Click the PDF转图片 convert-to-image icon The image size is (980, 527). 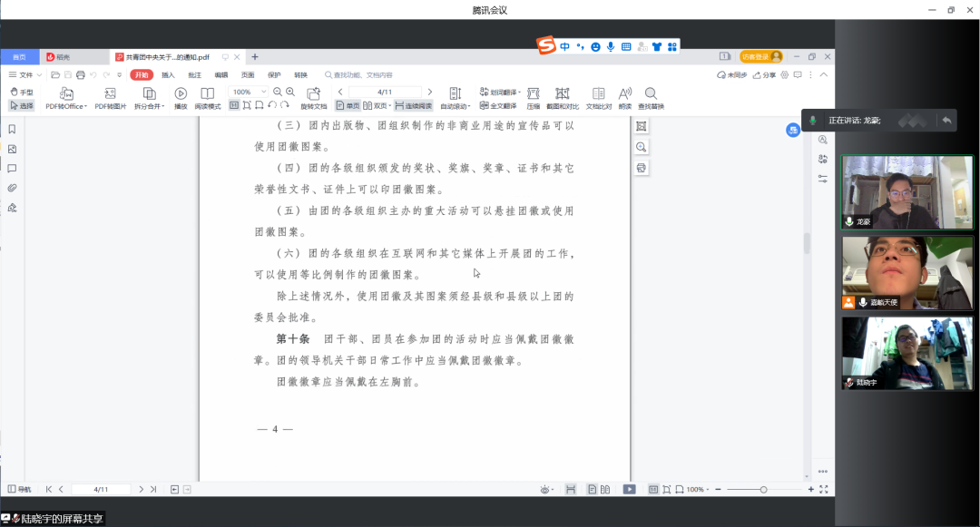pyautogui.click(x=110, y=93)
